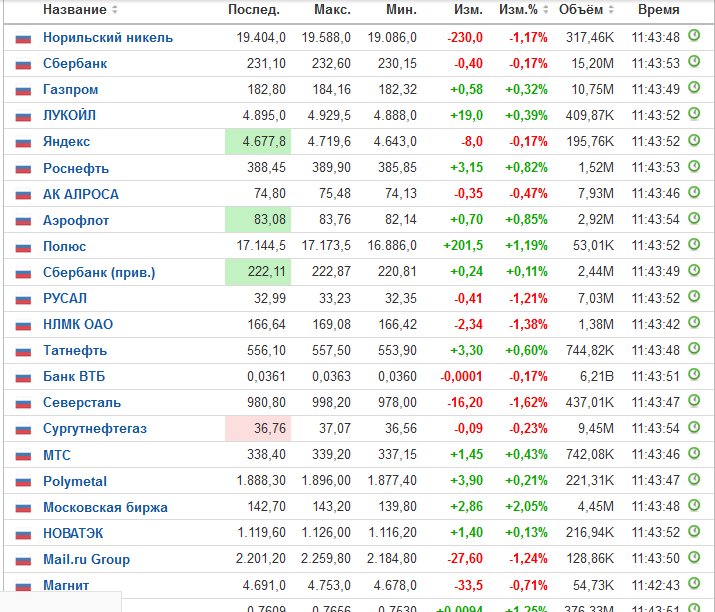The image size is (715, 612).
Task: Select Московская биржа change +2,05%
Action: (526, 506)
